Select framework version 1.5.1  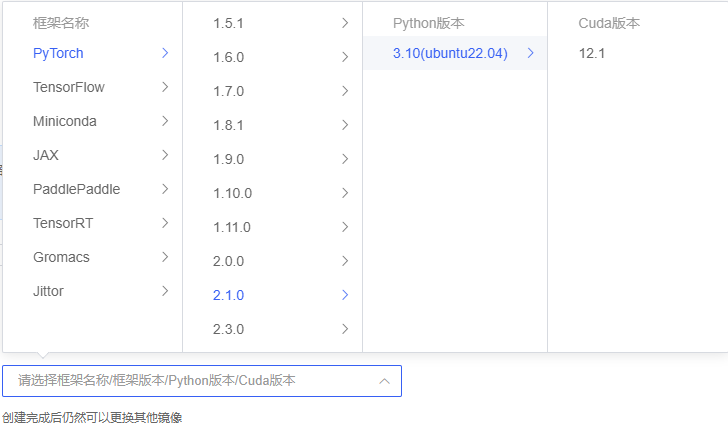click(228, 23)
